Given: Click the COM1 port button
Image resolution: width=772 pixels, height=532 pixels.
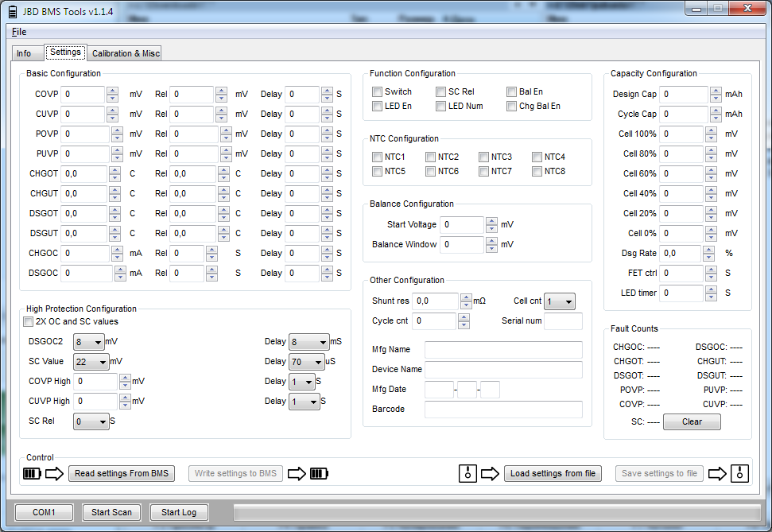Looking at the screenshot, I should [x=44, y=512].
